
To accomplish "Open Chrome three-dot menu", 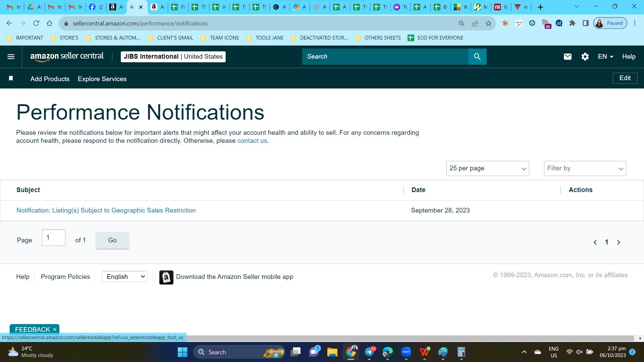I will pyautogui.click(x=635, y=23).
